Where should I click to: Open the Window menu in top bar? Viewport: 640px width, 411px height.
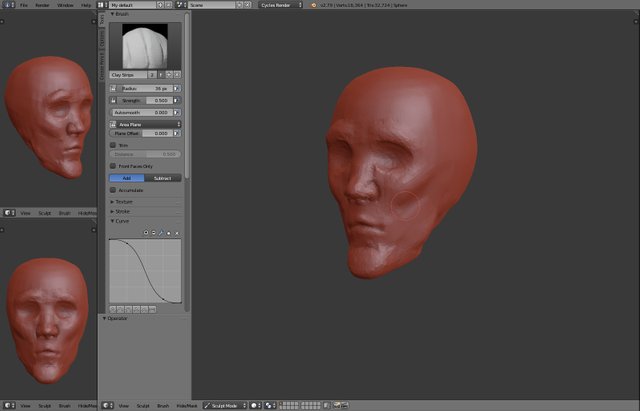(65, 5)
